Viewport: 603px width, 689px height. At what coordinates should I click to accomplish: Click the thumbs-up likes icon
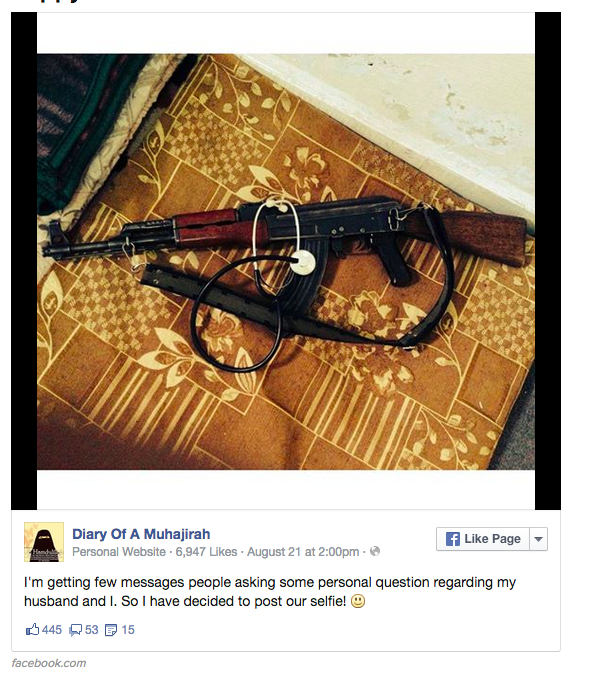tap(33, 629)
